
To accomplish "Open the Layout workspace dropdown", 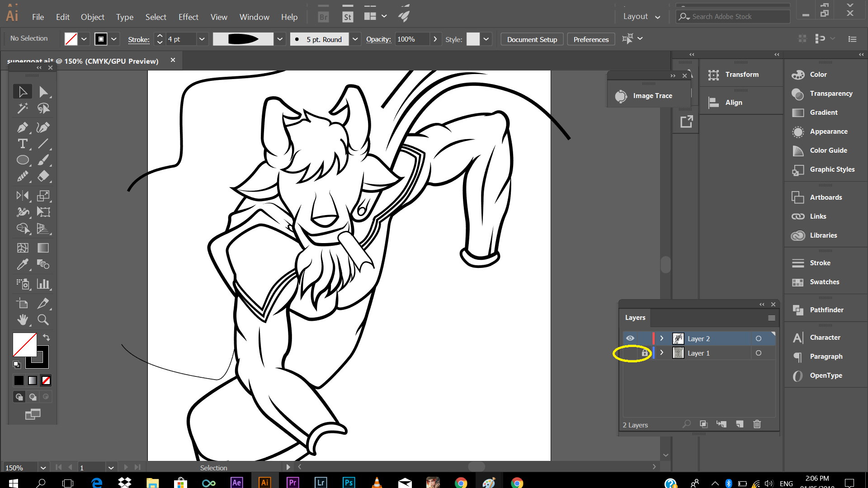I will 642,17.
